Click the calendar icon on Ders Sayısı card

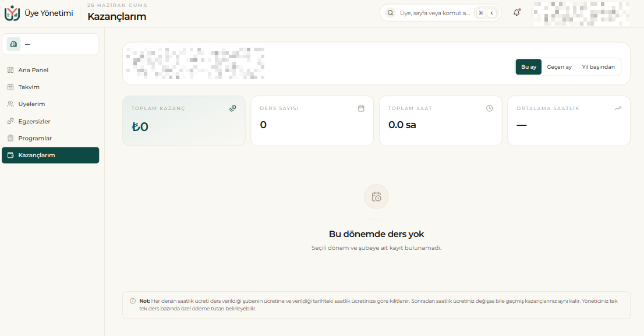click(361, 108)
